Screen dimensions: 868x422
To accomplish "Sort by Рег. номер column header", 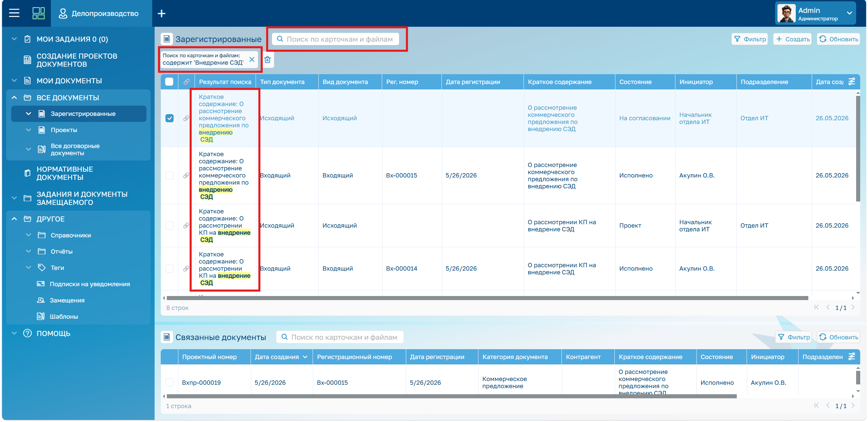I will click(x=402, y=82).
